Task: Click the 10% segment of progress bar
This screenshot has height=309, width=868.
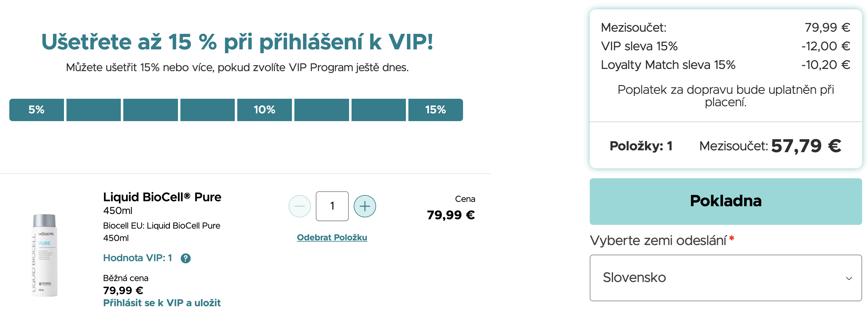Action: [265, 110]
